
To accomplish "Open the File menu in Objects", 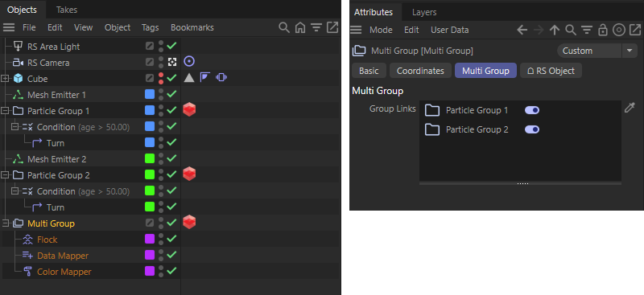I will tap(29, 27).
